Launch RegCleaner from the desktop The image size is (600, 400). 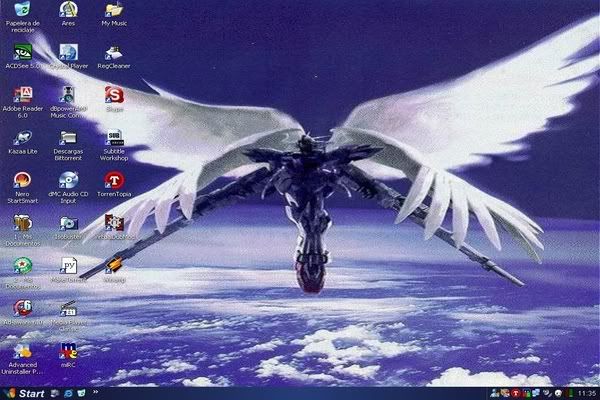[x=114, y=56]
